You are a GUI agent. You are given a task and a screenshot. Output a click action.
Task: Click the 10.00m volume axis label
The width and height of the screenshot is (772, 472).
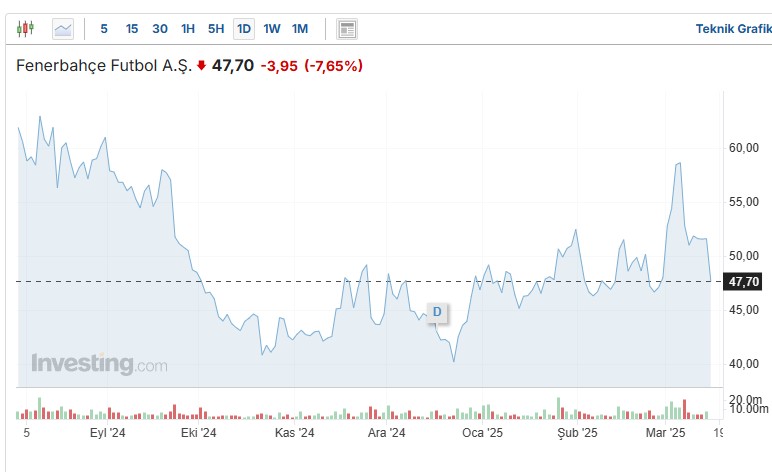[x=748, y=409]
